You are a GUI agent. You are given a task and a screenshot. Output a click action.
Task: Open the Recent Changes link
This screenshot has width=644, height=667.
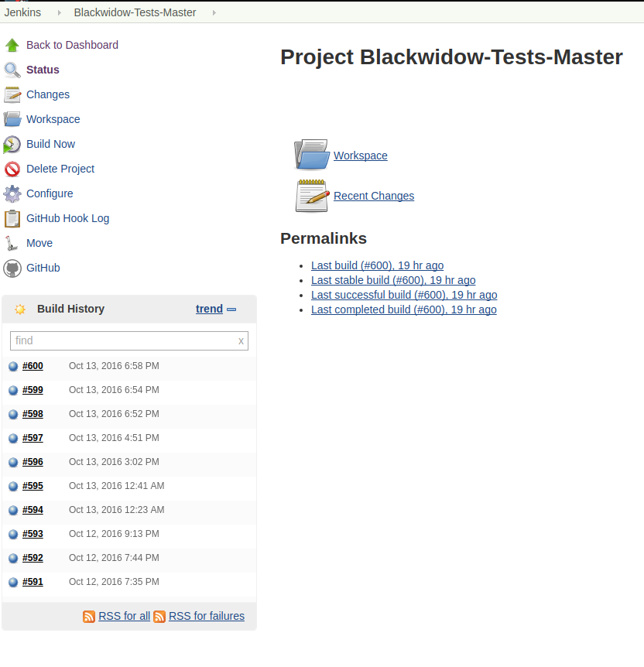[374, 196]
